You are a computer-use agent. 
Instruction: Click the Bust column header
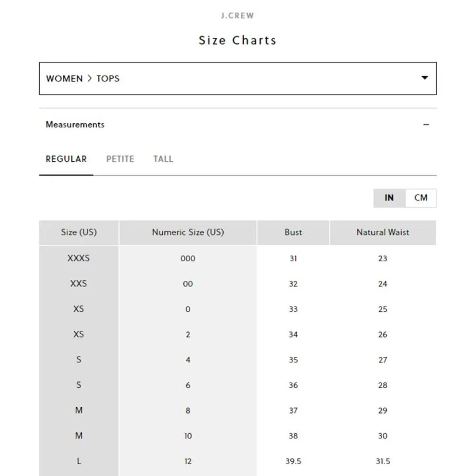(x=293, y=233)
